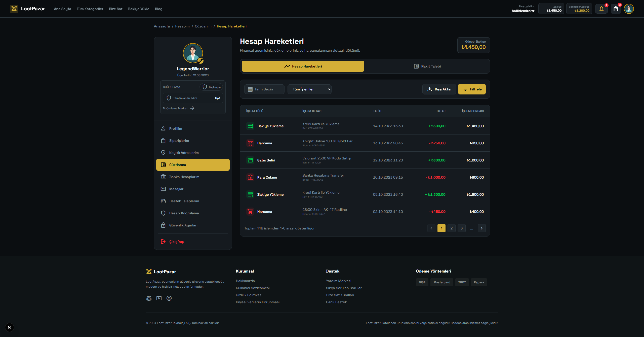Expand the Tüm İşlemler dropdown
644x337 pixels.
(309, 89)
